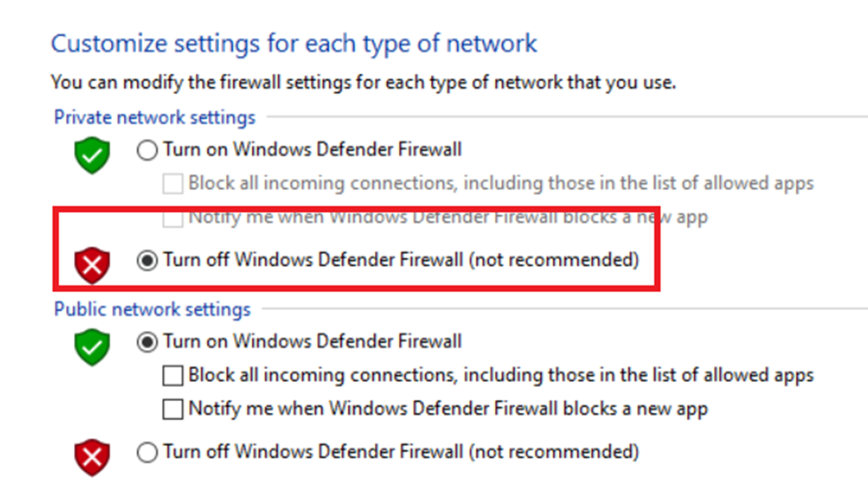
Task: Check the grayed Block all incoming connections Private checkbox
Action: [173, 184]
